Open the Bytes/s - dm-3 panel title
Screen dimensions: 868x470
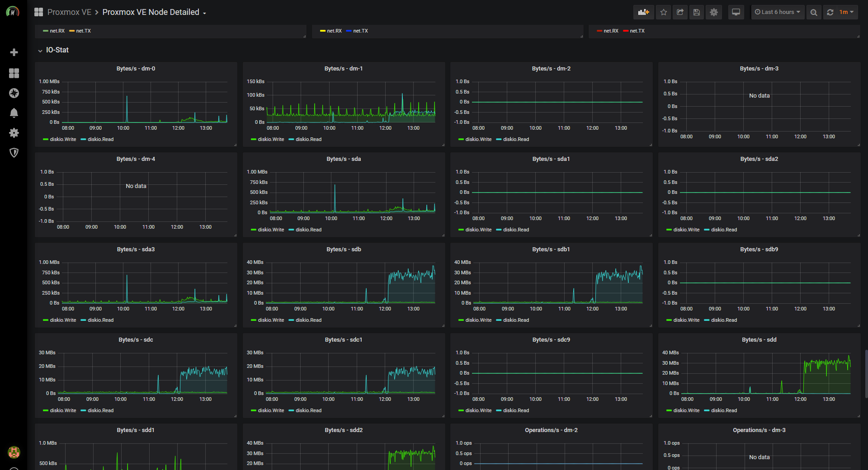tap(759, 69)
